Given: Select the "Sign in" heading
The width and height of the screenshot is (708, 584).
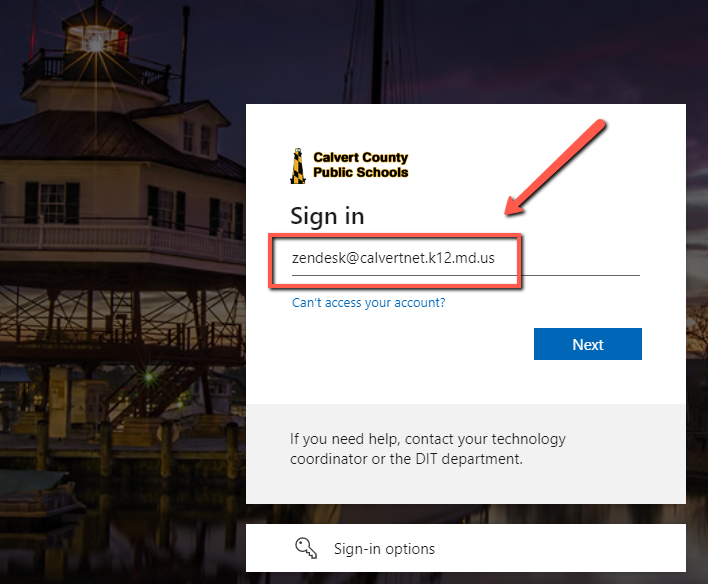Looking at the screenshot, I should tap(327, 216).
